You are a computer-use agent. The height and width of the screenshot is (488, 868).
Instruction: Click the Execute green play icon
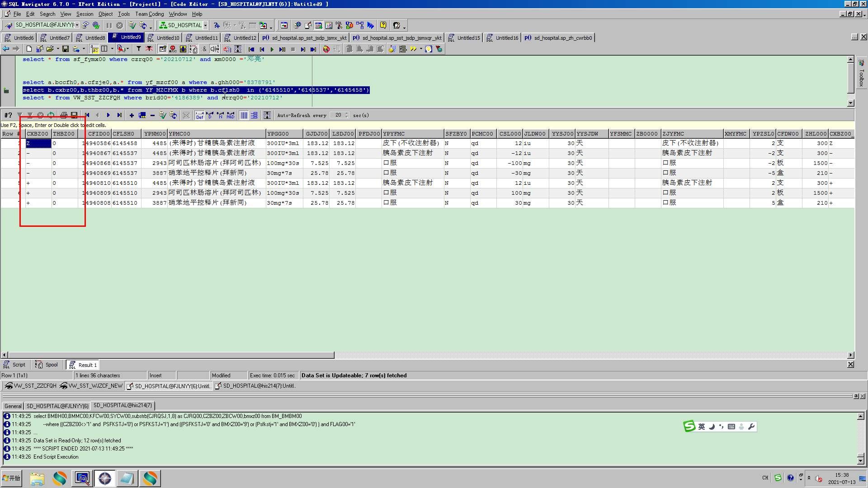[x=272, y=49]
